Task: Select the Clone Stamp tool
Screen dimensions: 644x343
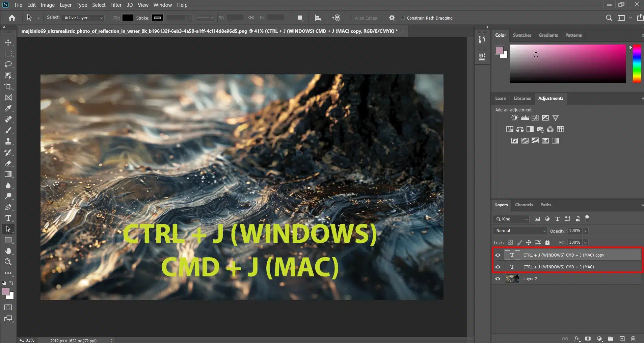Action: tap(8, 141)
